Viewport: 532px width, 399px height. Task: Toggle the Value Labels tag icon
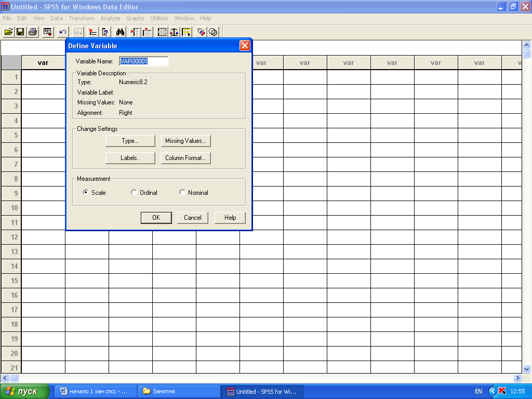click(201, 32)
